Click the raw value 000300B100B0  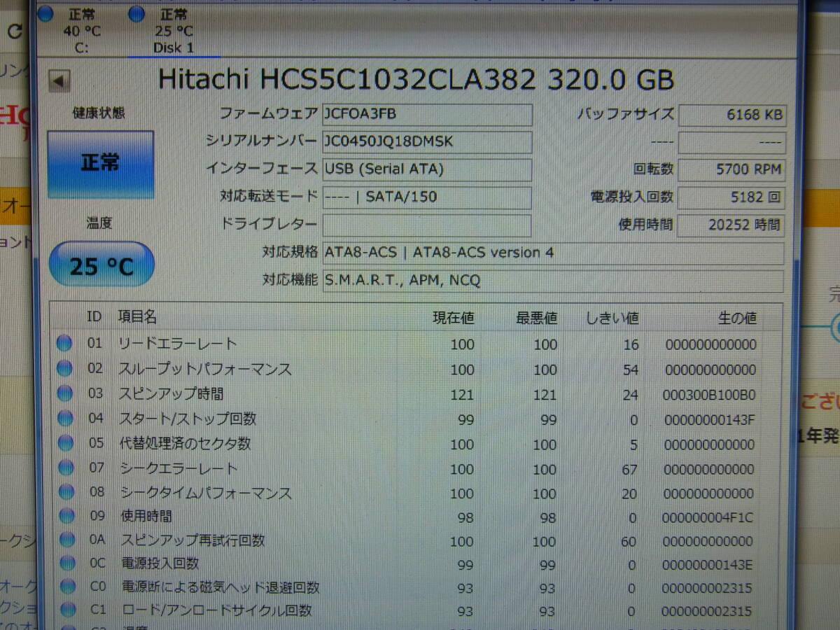point(709,395)
